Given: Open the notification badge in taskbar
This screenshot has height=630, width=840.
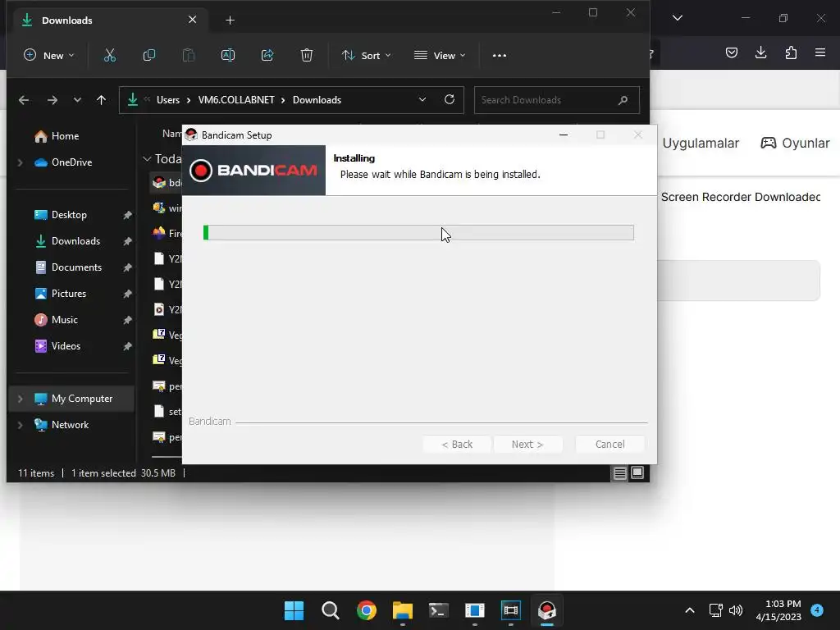Looking at the screenshot, I should click(x=816, y=610).
